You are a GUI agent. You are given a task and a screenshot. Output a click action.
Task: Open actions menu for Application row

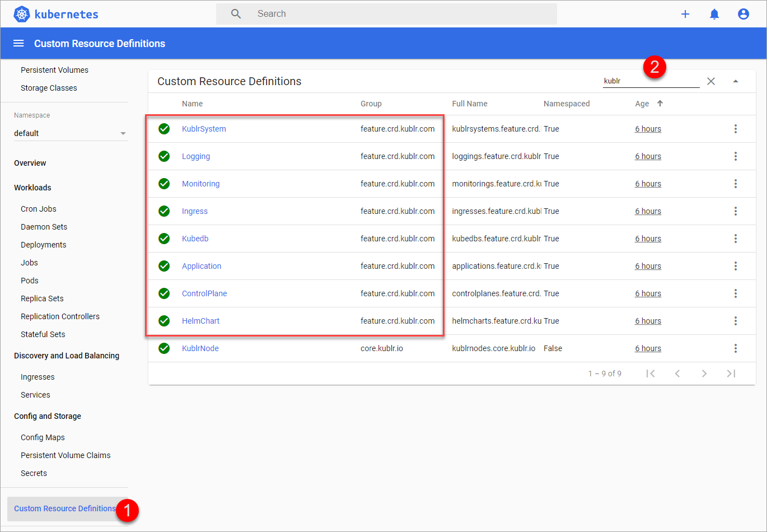736,266
